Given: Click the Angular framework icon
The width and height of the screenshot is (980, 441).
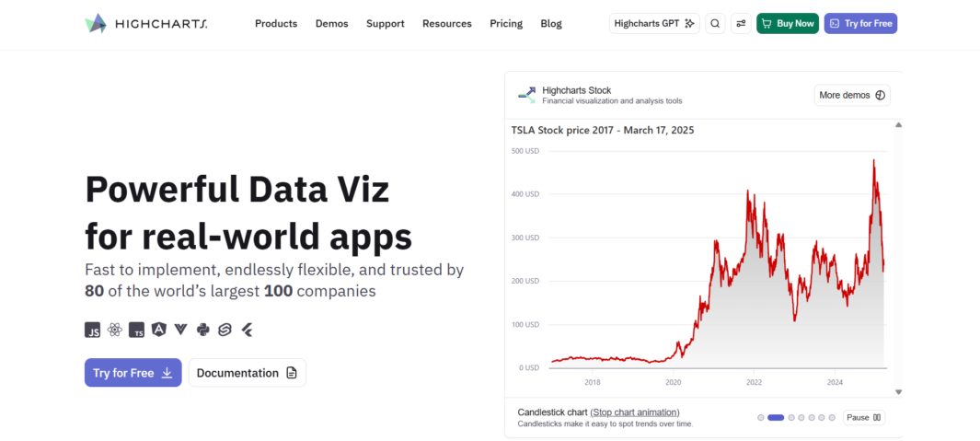Looking at the screenshot, I should point(159,330).
